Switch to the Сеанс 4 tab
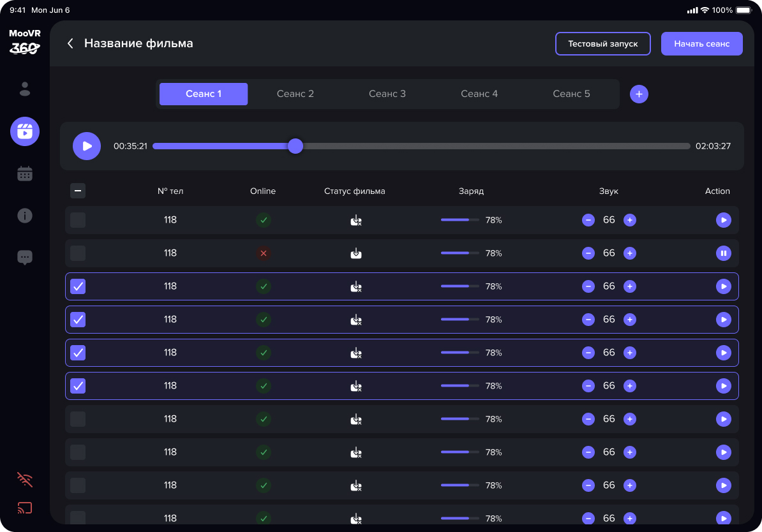The image size is (762, 532). pyautogui.click(x=479, y=94)
